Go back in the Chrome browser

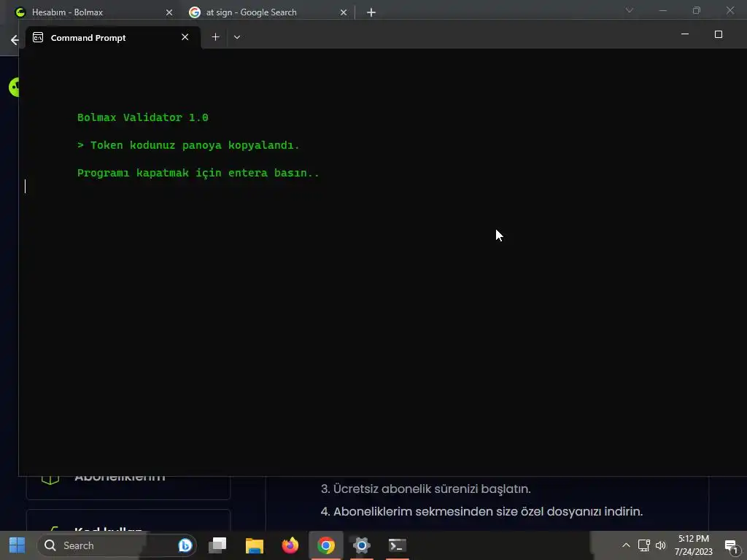[x=15, y=40]
